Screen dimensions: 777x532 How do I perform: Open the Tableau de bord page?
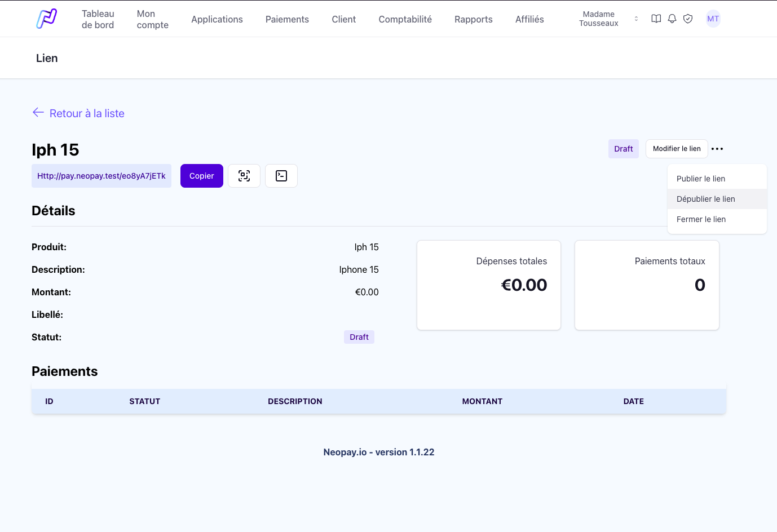[x=98, y=19]
